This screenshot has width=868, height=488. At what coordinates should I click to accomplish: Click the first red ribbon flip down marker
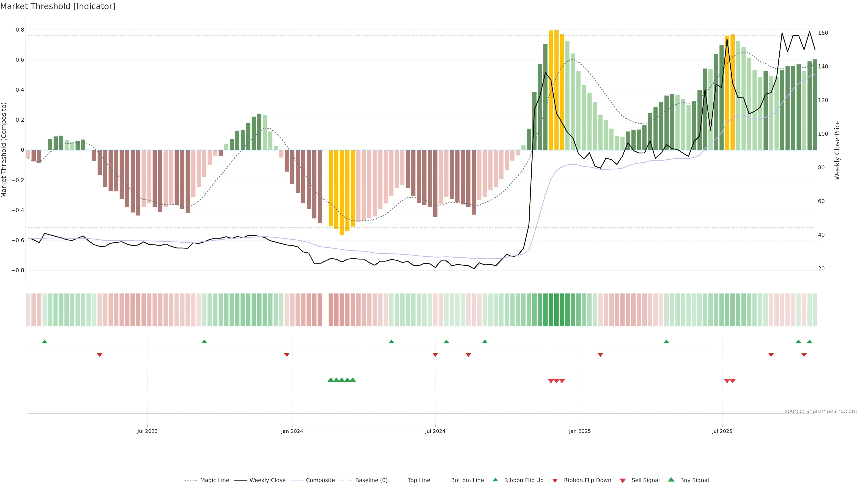tap(100, 355)
